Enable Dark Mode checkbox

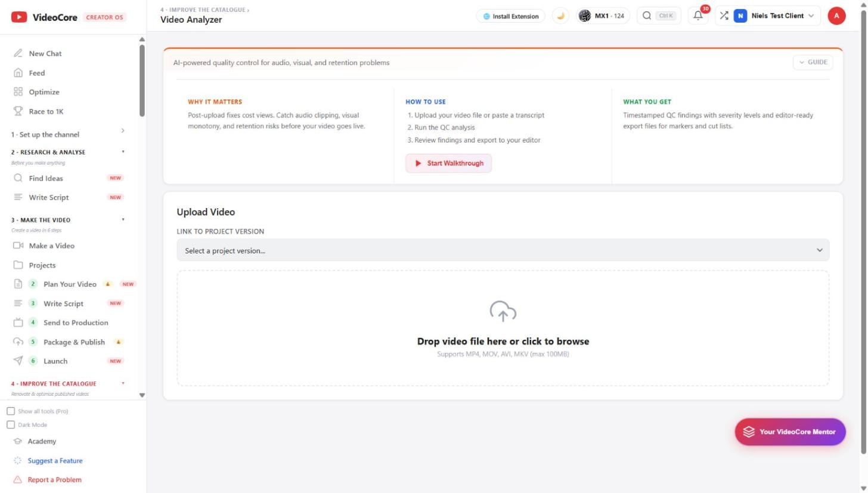pos(11,424)
